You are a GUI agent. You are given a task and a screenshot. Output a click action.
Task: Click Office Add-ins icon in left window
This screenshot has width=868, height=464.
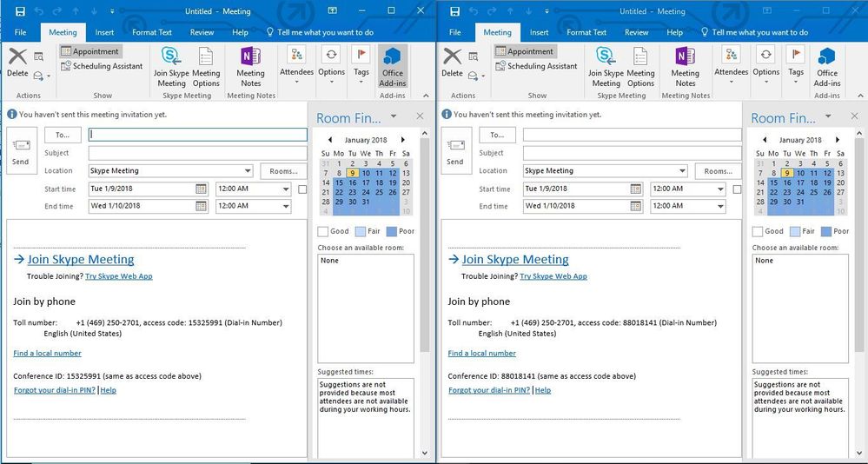pyautogui.click(x=393, y=66)
